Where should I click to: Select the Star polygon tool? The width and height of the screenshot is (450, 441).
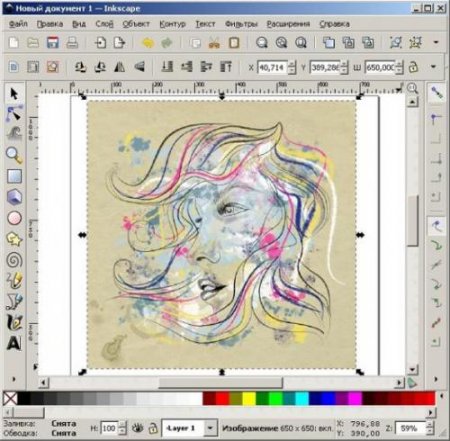point(14,239)
